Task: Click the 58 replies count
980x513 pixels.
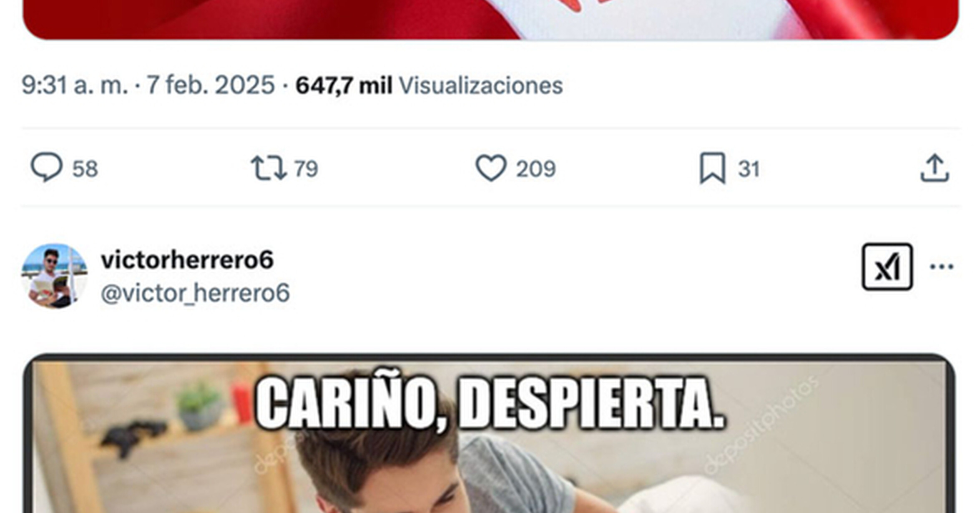Action: (85, 169)
